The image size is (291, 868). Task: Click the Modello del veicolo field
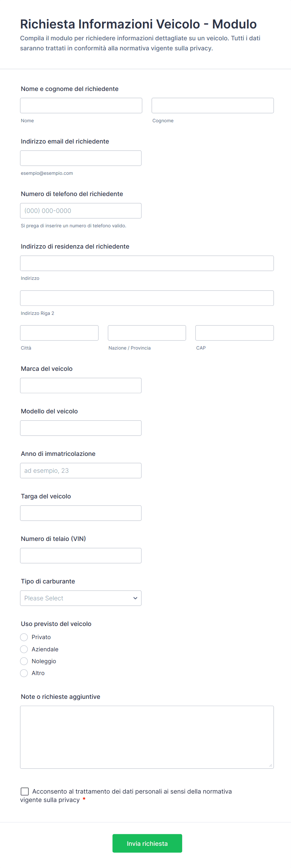81,428
